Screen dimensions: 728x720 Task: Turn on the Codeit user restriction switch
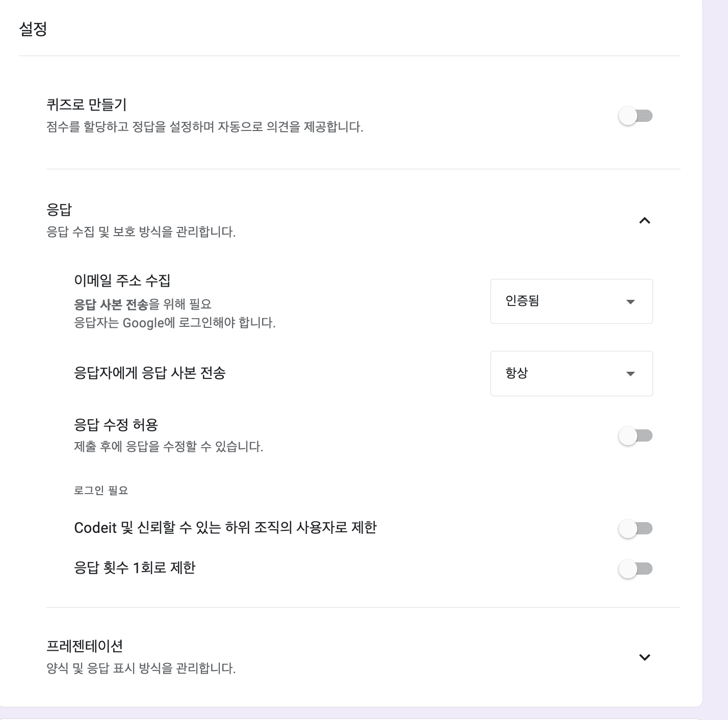[635, 529]
